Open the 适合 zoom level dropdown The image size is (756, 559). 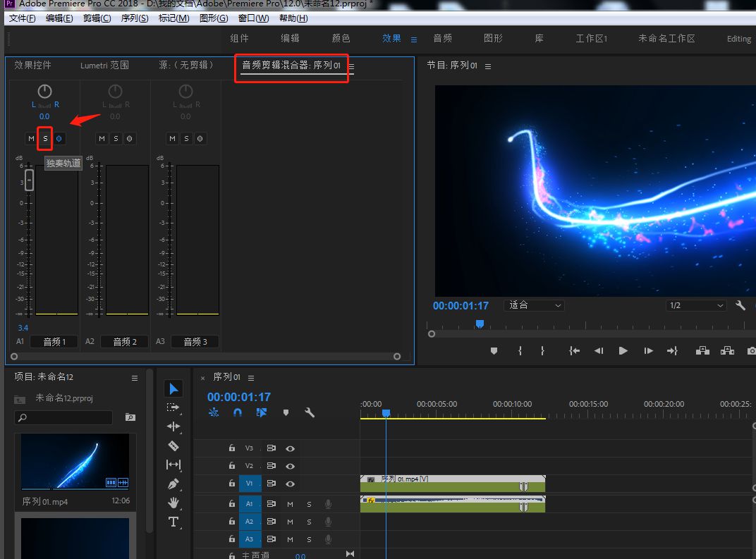pyautogui.click(x=535, y=305)
